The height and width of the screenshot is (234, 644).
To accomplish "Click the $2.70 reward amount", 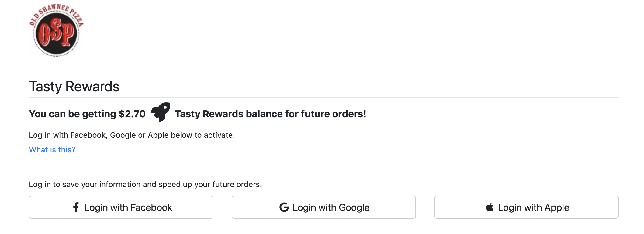I will [x=132, y=114].
